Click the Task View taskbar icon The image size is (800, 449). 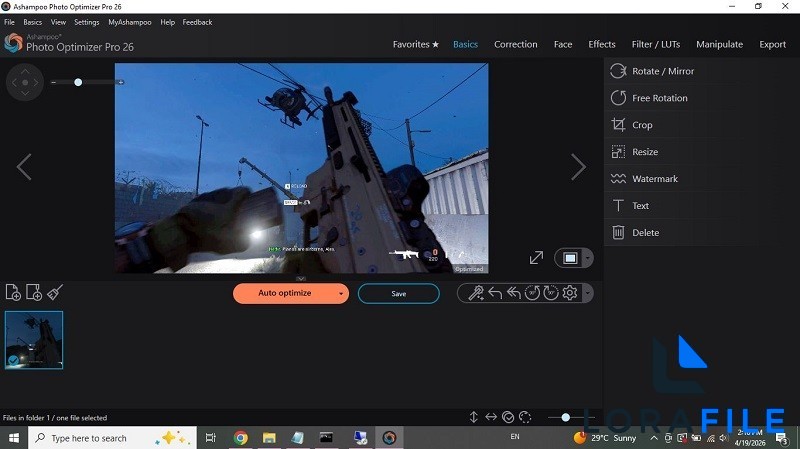pos(210,438)
